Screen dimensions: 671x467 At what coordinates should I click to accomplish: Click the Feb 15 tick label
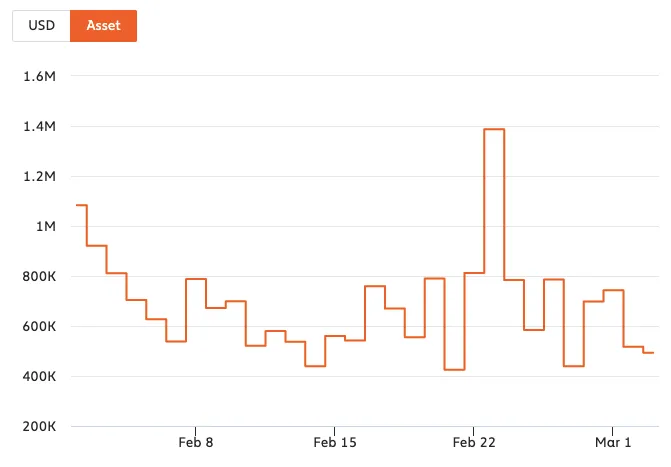tap(335, 442)
